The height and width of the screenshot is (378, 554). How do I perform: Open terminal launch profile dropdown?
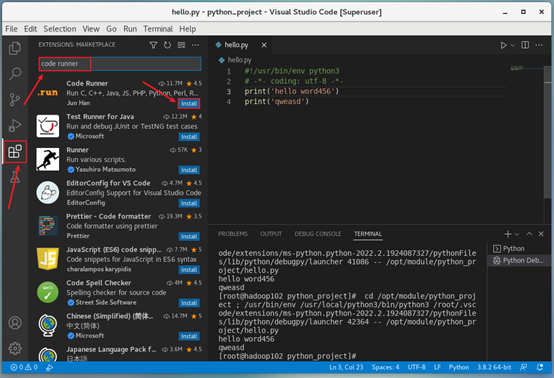[517, 234]
